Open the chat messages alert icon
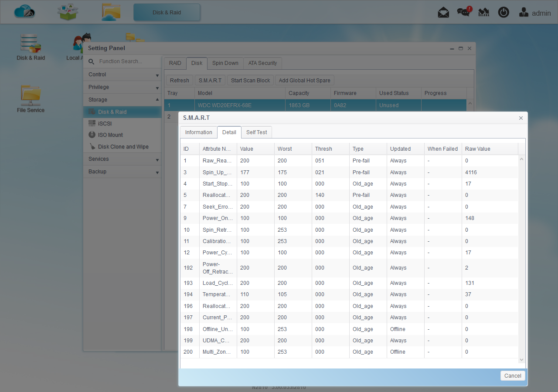 click(x=464, y=11)
